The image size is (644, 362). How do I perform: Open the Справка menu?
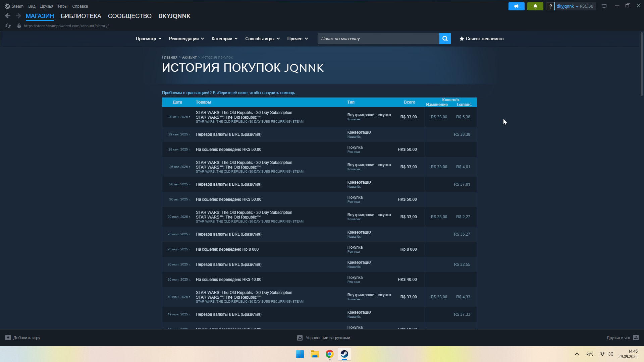(x=80, y=6)
